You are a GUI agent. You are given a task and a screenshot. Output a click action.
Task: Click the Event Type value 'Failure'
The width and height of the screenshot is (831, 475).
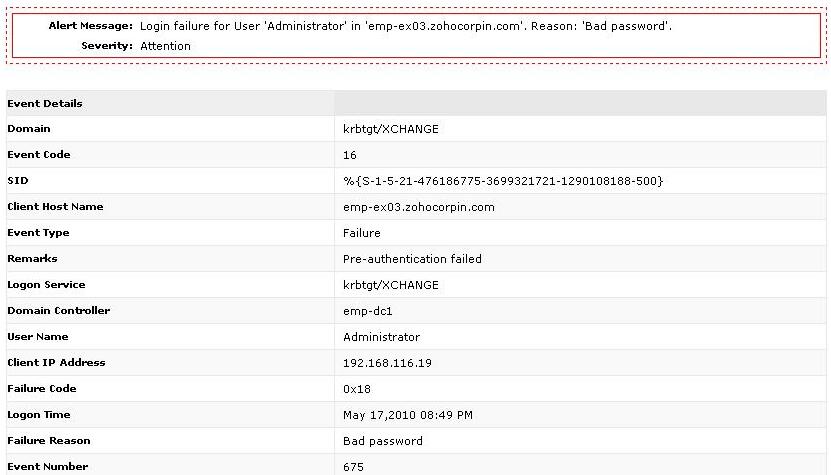click(362, 233)
